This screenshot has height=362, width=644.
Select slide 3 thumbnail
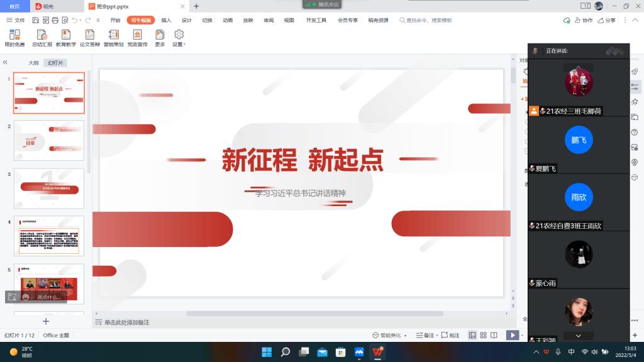pos(49,188)
